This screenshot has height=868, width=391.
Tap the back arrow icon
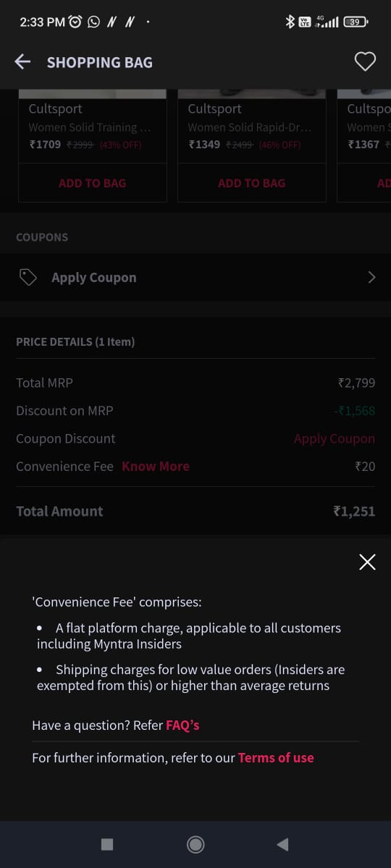23,62
